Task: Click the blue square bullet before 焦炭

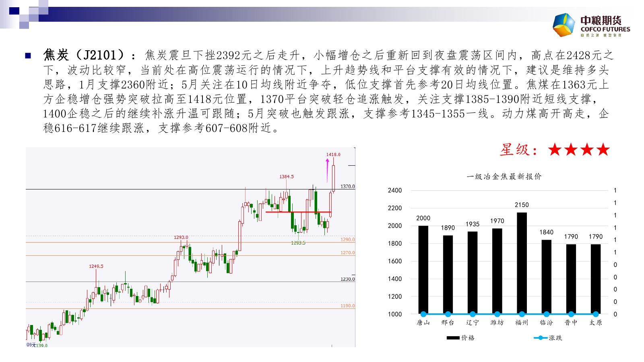Action: (28, 56)
